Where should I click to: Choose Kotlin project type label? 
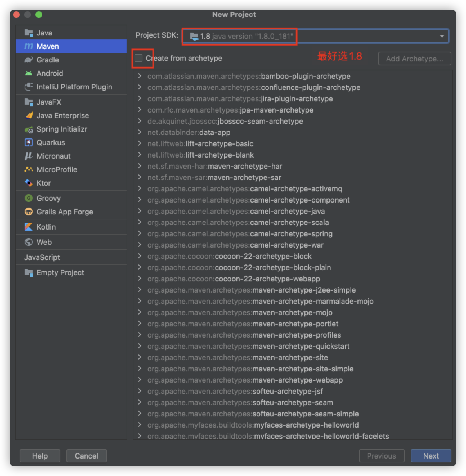pos(46,227)
